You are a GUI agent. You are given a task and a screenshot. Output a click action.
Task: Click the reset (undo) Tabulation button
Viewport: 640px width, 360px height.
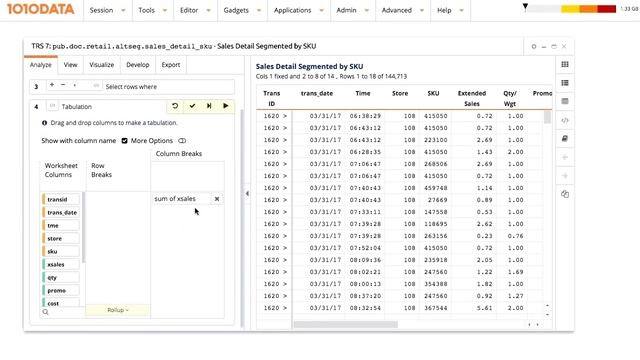point(175,106)
